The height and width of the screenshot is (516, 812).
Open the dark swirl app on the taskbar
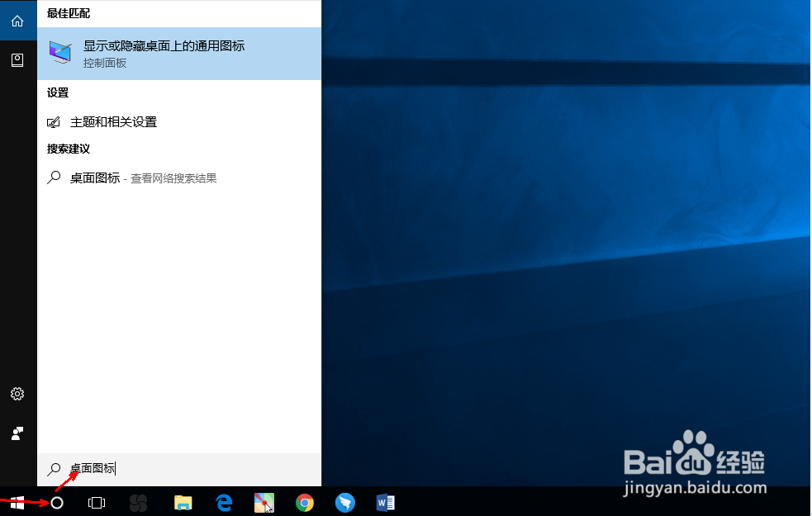[x=138, y=503]
